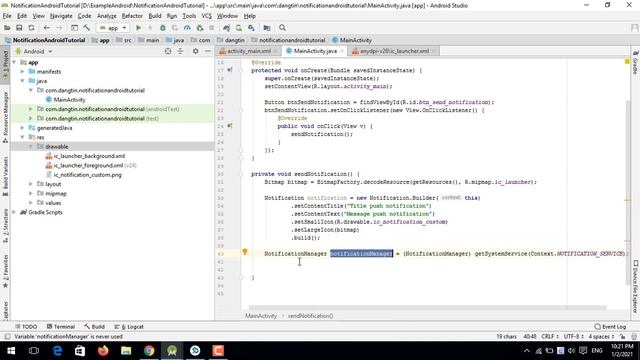The image size is (640, 360).
Task: Expand the layout folder
Action: (x=31, y=184)
